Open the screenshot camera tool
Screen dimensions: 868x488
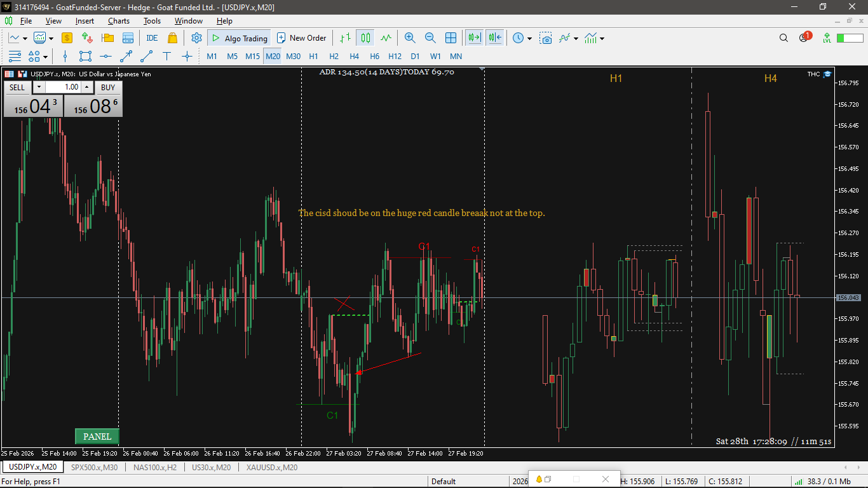(546, 38)
